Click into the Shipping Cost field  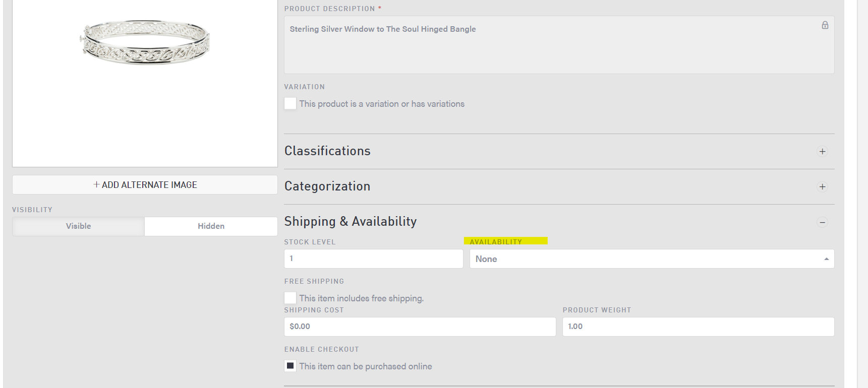pos(420,327)
